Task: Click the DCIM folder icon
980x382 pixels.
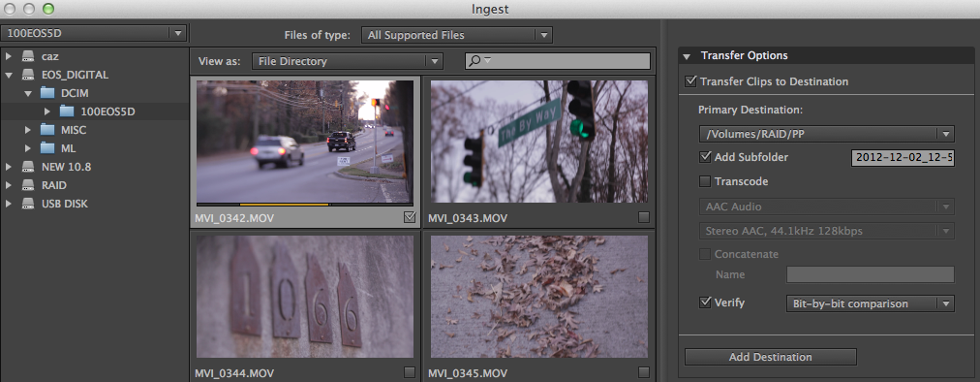Action: point(47,93)
